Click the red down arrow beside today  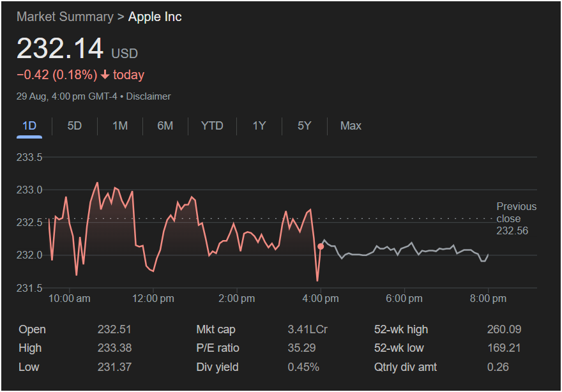coord(105,75)
